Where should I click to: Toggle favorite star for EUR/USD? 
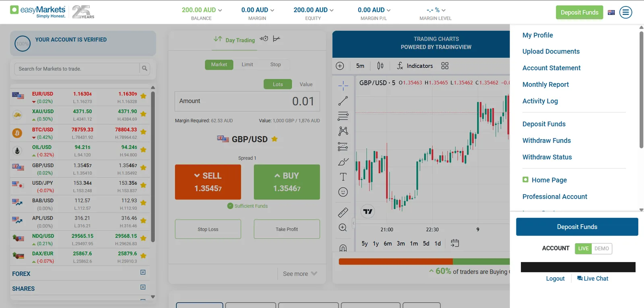143,96
